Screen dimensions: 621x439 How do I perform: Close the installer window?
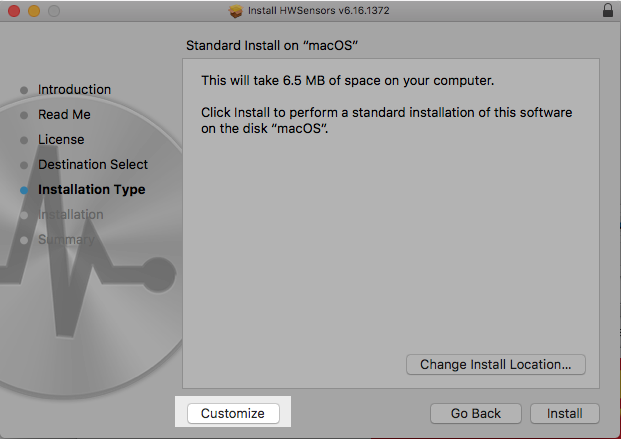pos(13,11)
